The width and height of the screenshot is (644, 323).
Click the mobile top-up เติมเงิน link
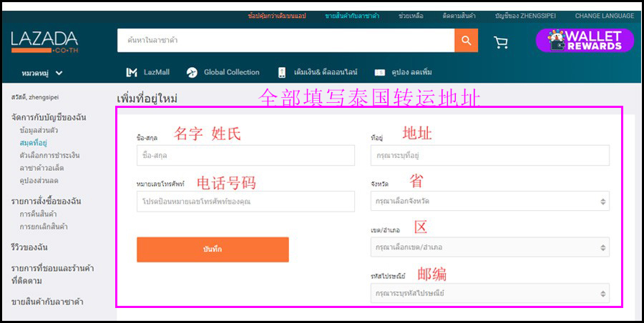(x=318, y=72)
